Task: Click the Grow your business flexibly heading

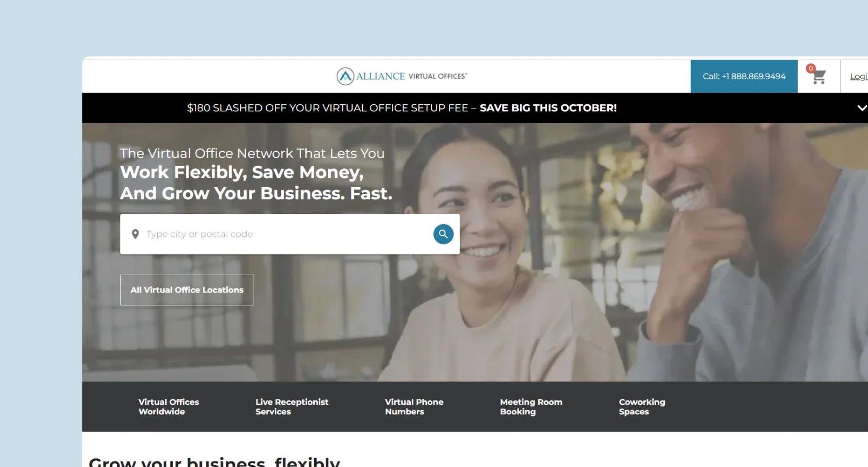Action: coord(215,461)
